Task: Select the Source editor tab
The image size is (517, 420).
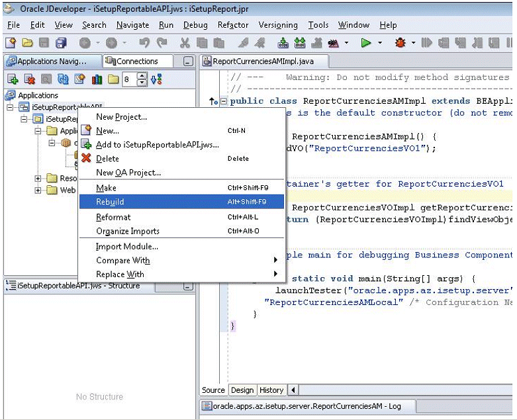Action: click(x=213, y=390)
